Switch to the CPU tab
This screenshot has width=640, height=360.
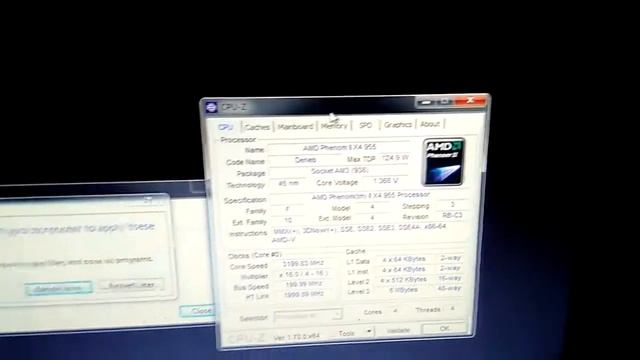tap(225, 127)
